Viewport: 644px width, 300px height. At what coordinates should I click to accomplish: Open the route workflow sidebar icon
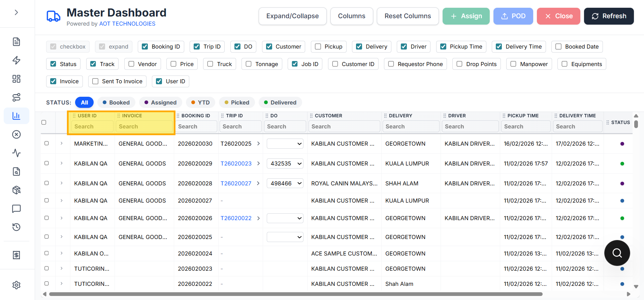(x=16, y=97)
